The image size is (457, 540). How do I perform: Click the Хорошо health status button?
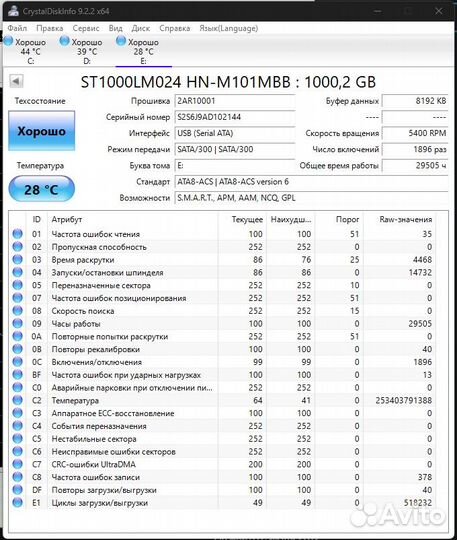click(41, 131)
